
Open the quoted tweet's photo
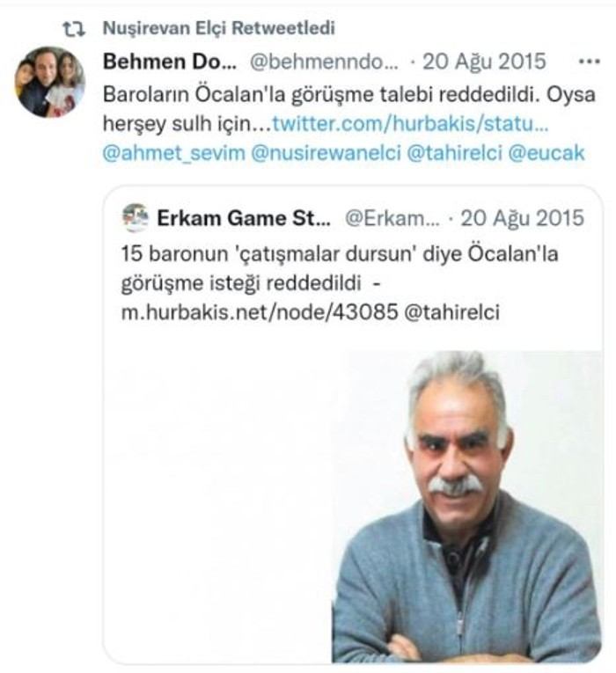click(x=466, y=507)
